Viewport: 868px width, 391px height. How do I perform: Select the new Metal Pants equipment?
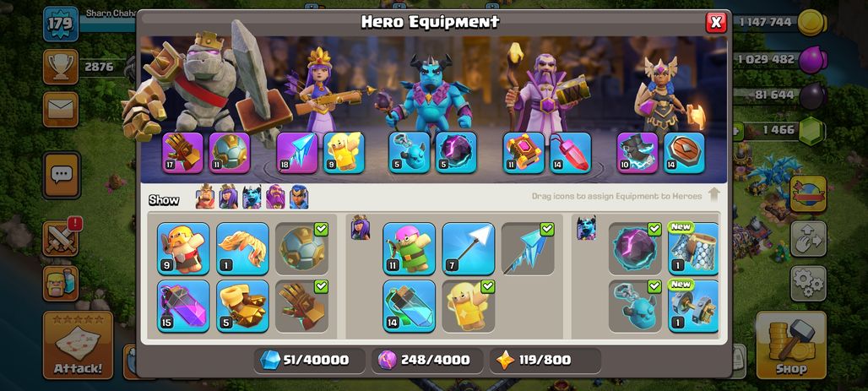pos(693,248)
